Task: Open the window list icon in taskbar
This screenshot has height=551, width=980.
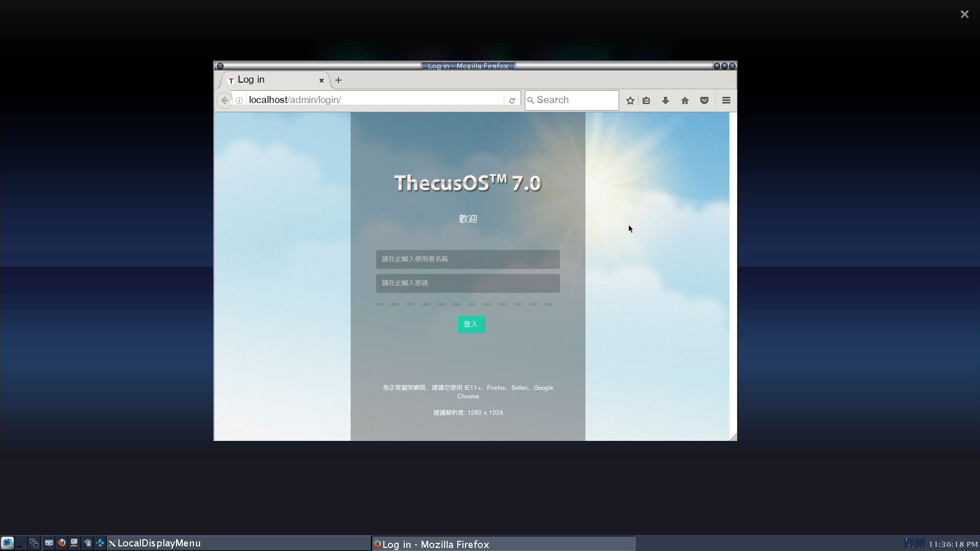Action: 34,543
